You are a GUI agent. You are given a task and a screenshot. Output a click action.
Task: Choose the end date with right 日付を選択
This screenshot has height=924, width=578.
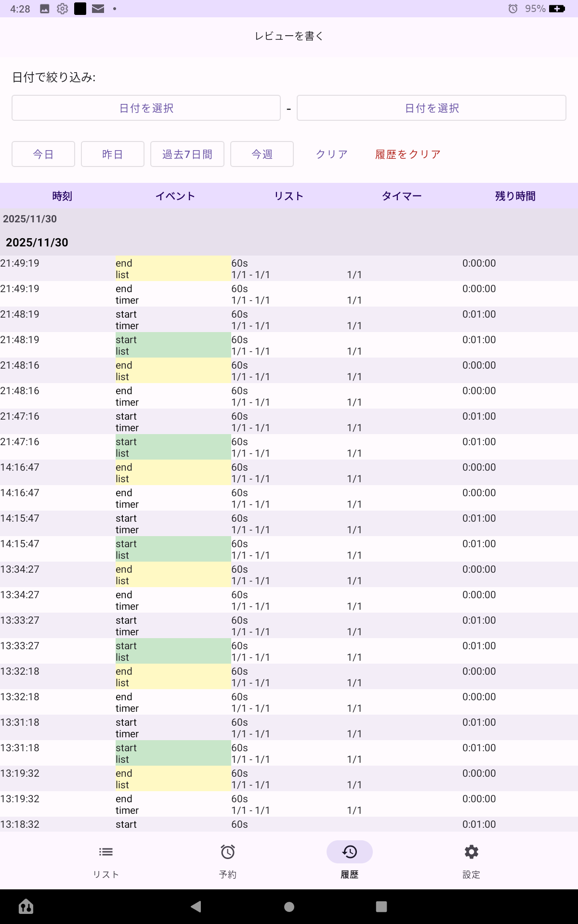tap(432, 108)
